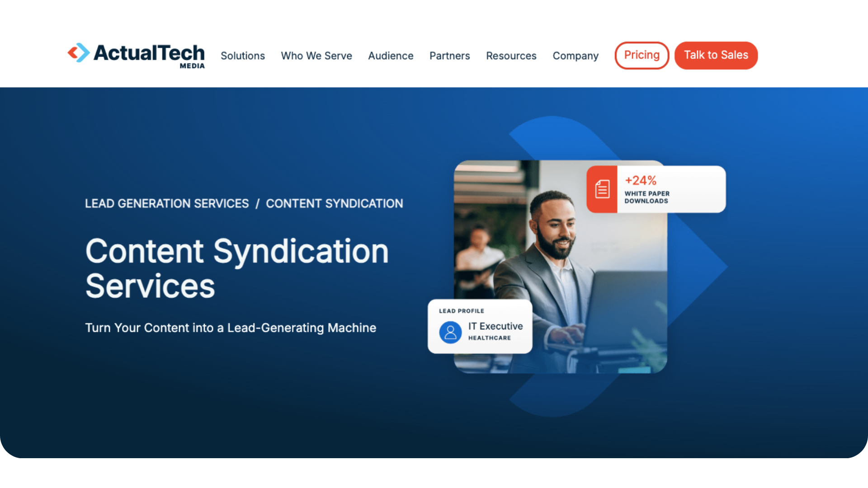Image resolution: width=868 pixels, height=488 pixels.
Task: Select Company in the navigation bar
Action: pos(575,56)
